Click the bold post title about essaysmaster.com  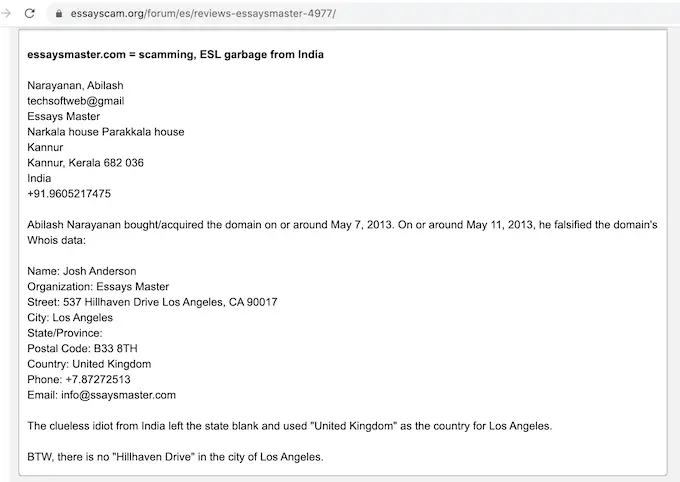coord(175,54)
